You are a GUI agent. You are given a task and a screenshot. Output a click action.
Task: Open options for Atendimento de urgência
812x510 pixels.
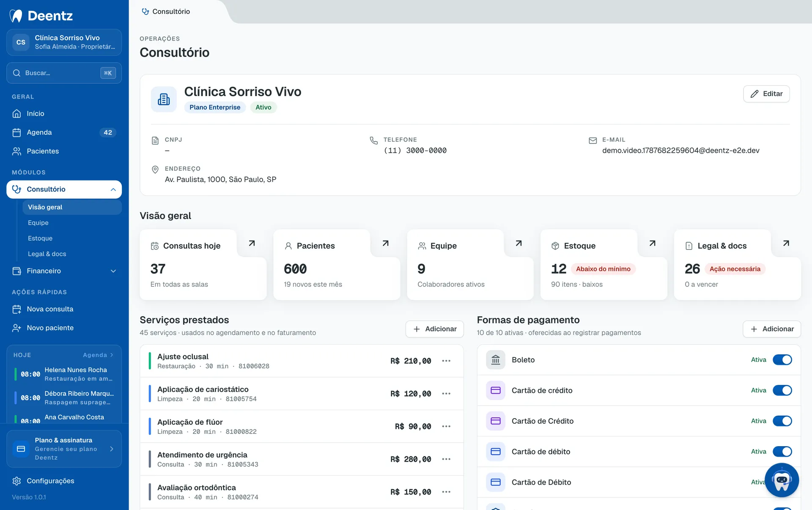coord(446,459)
